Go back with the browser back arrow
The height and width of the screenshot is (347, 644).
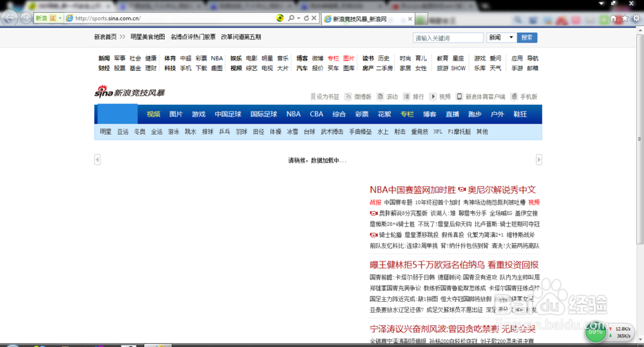tap(9, 18)
